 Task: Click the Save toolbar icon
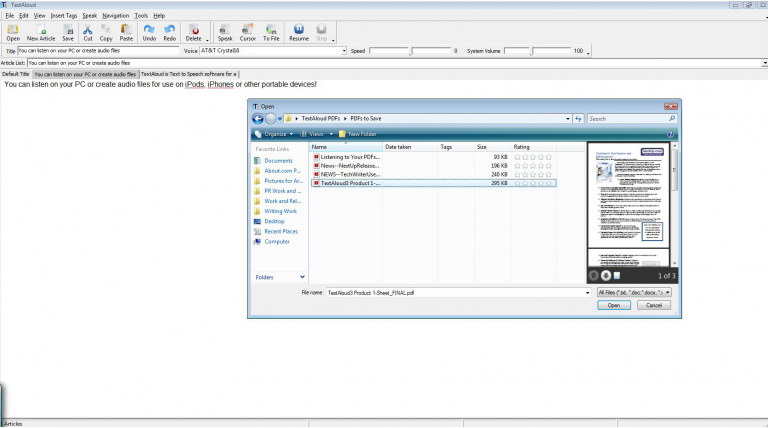(x=68, y=32)
